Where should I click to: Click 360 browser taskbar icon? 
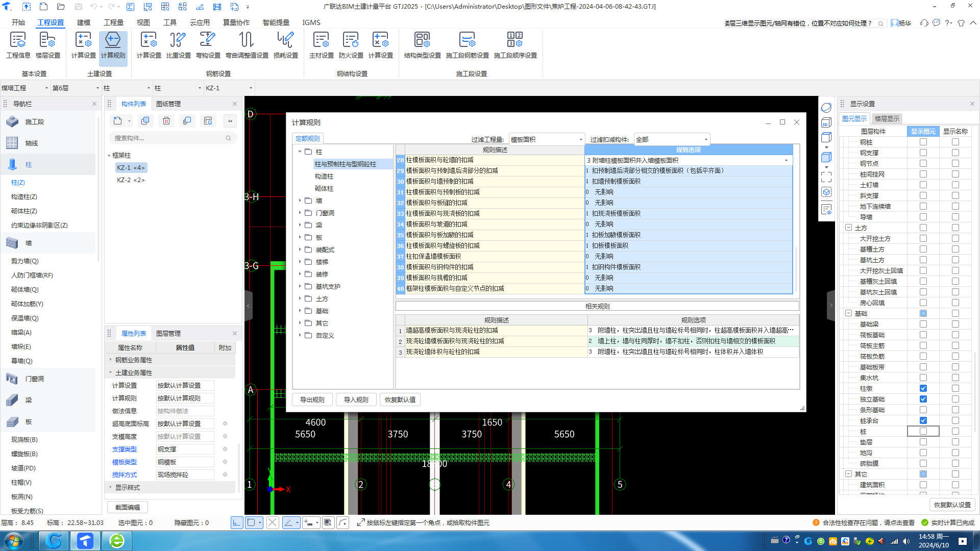click(x=117, y=541)
